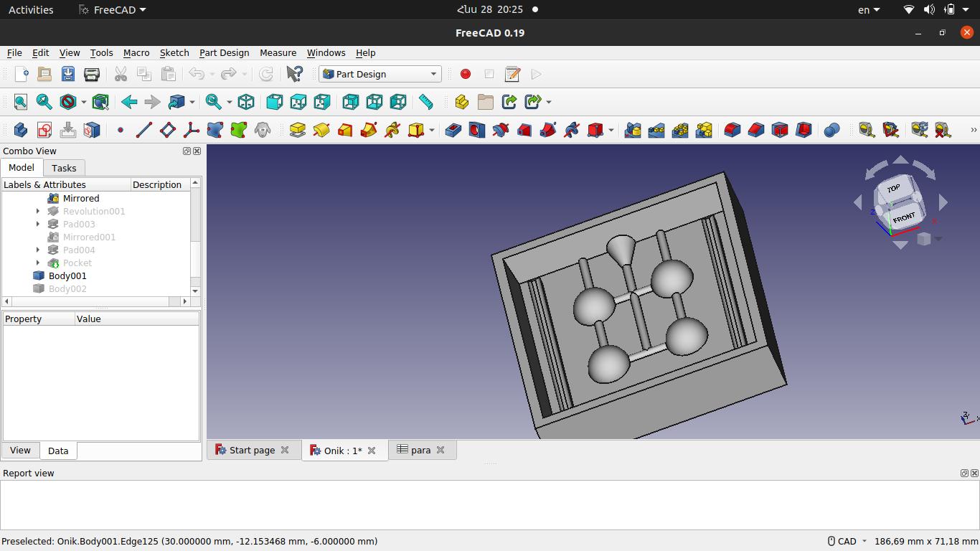The height and width of the screenshot is (551, 980).
Task: Open the File menu
Action: click(14, 52)
